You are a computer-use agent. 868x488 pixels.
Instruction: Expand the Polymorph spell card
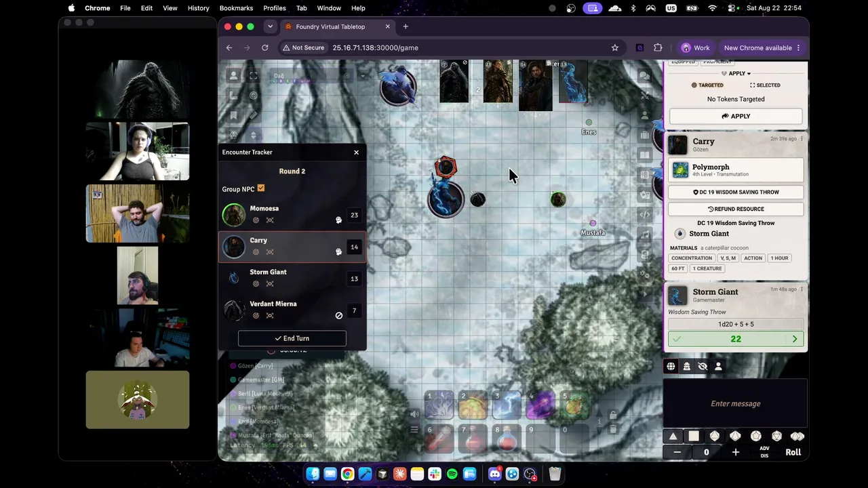pyautogui.click(x=736, y=169)
